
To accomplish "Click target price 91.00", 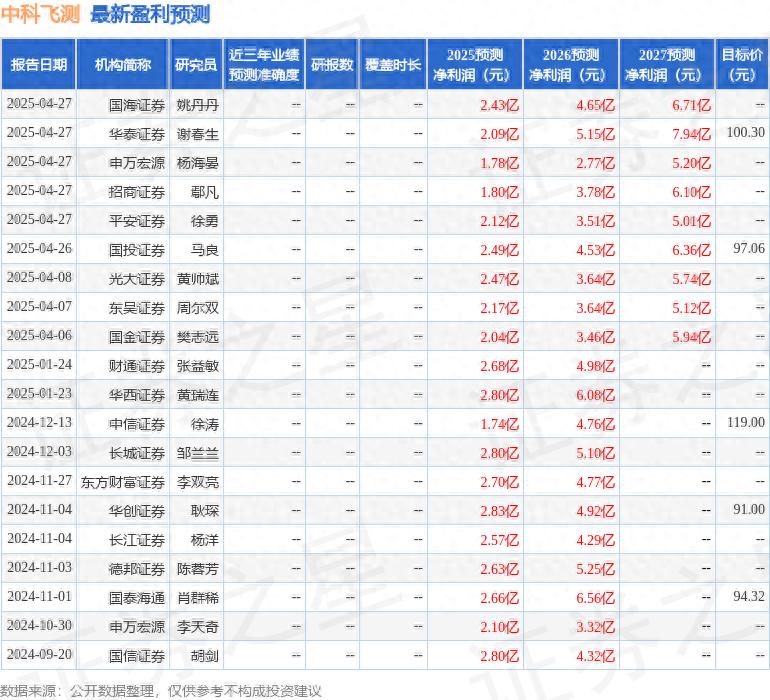I will [749, 509].
